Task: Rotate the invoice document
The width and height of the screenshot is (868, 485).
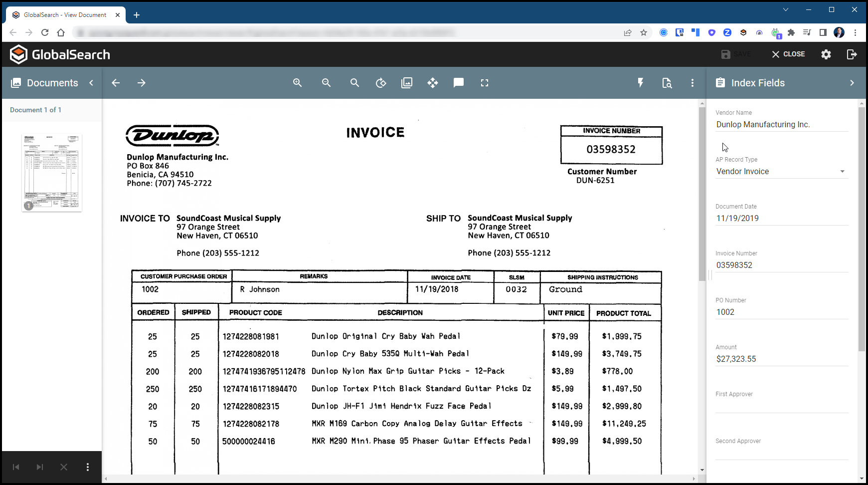Action: point(381,83)
